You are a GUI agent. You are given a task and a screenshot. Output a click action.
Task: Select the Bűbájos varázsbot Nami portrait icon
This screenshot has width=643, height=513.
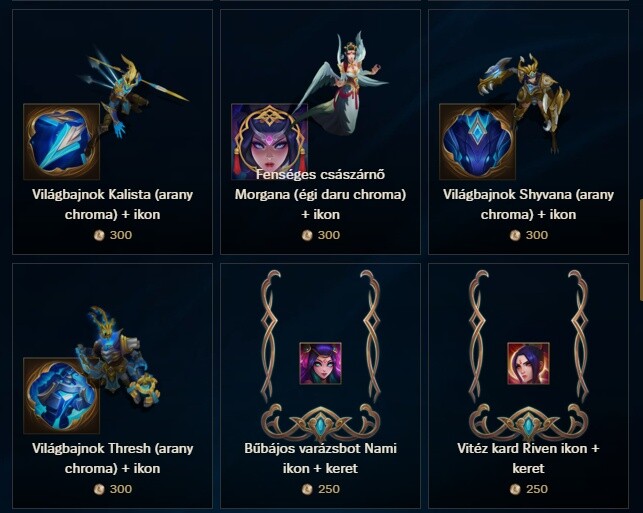(x=320, y=363)
